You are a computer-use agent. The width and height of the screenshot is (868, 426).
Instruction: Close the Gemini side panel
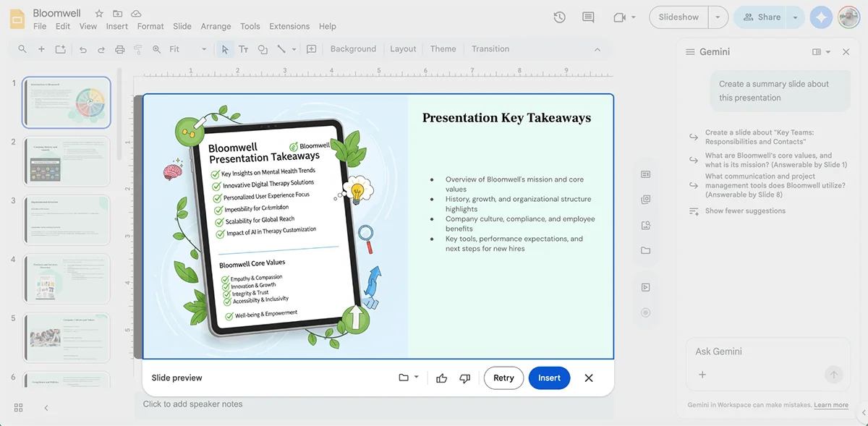[846, 52]
